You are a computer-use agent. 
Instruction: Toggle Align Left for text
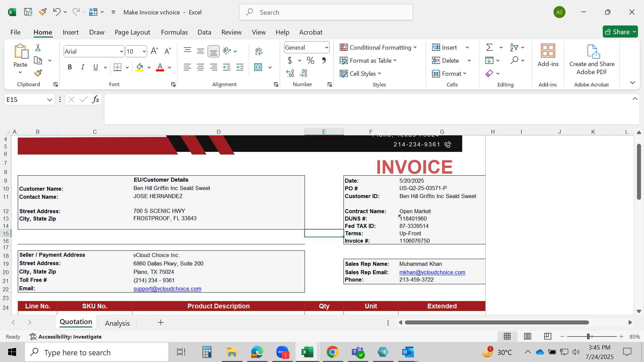coord(187,67)
